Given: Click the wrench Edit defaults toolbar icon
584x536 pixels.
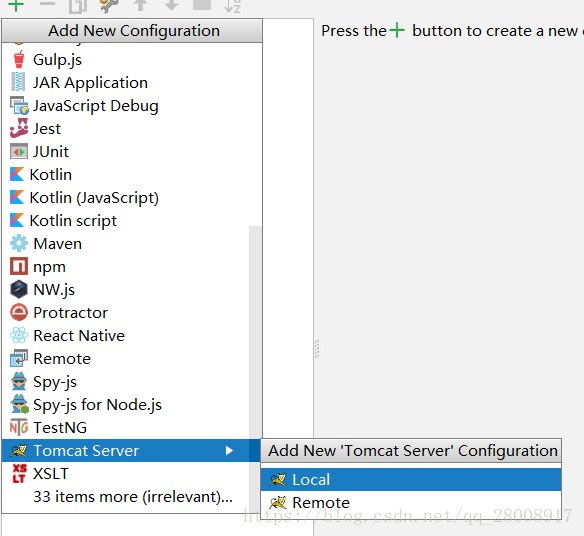Looking at the screenshot, I should point(109,5).
